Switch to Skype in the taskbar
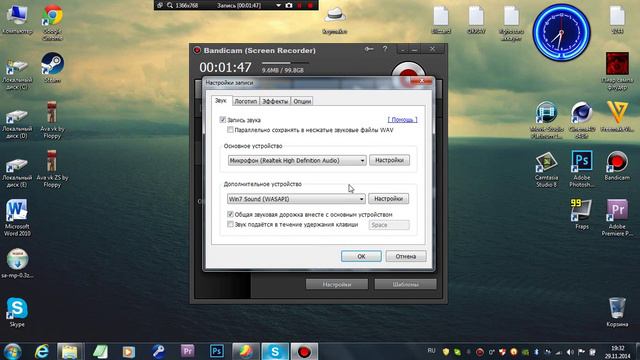 (x=275, y=351)
